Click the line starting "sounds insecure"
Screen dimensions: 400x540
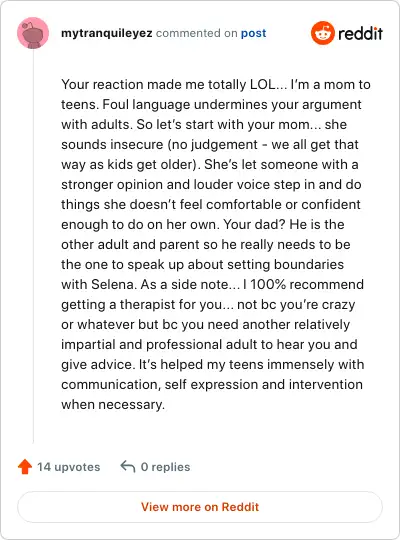pyautogui.click(x=210, y=145)
